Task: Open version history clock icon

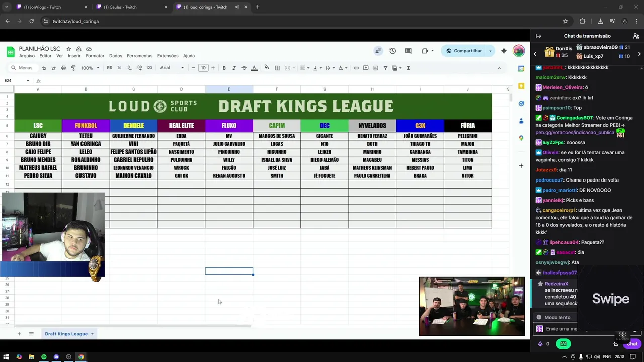Action: point(392,51)
